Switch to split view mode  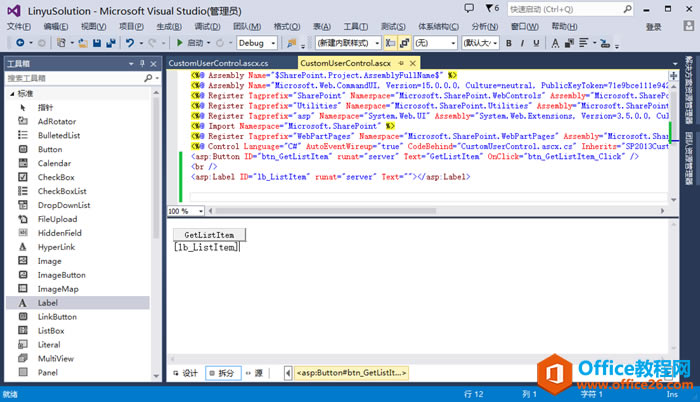click(x=221, y=373)
